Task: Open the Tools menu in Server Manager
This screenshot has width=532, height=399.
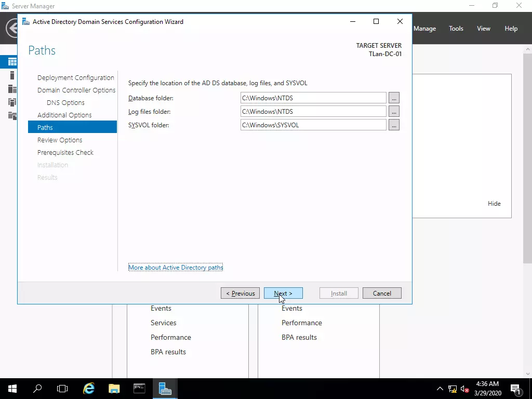Action: coord(456,29)
